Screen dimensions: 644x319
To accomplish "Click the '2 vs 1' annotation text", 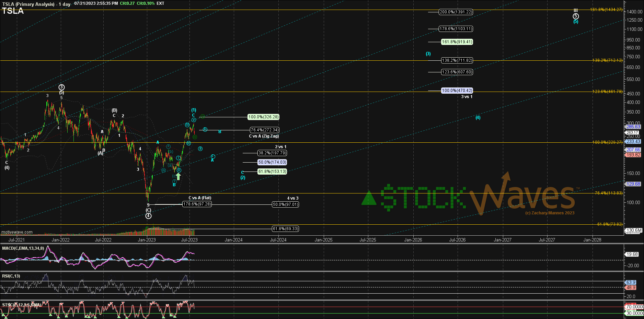I will pyautogui.click(x=280, y=147).
